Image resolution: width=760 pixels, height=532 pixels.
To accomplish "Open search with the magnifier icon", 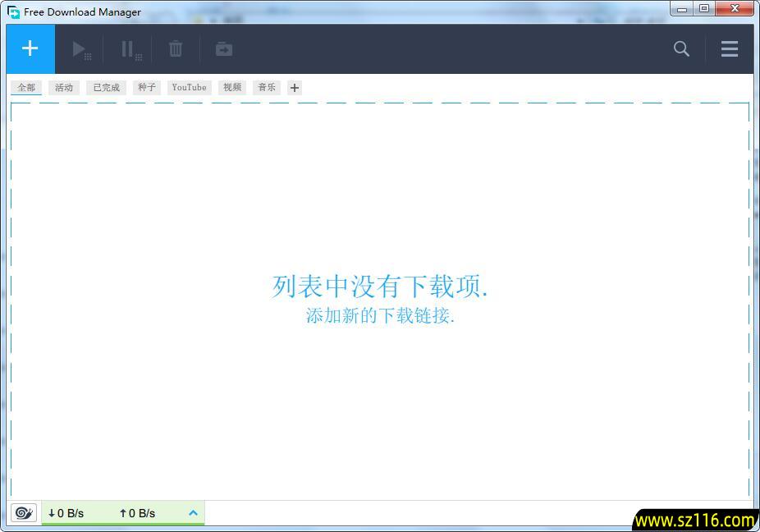I will point(681,49).
